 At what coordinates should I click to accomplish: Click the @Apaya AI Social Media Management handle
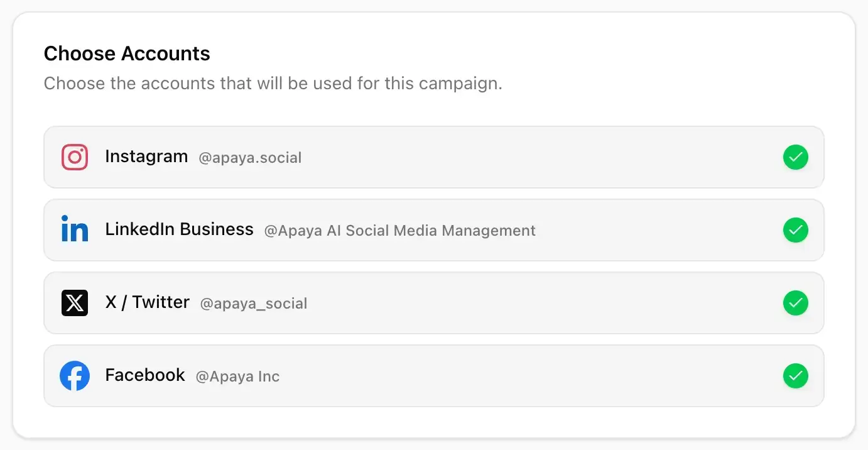tap(399, 231)
